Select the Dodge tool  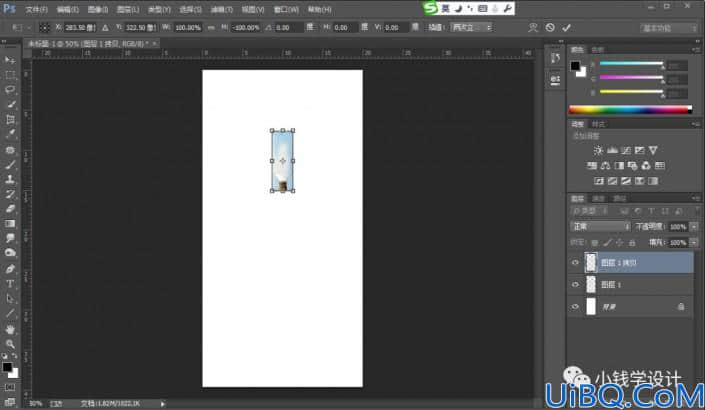coord(10,253)
